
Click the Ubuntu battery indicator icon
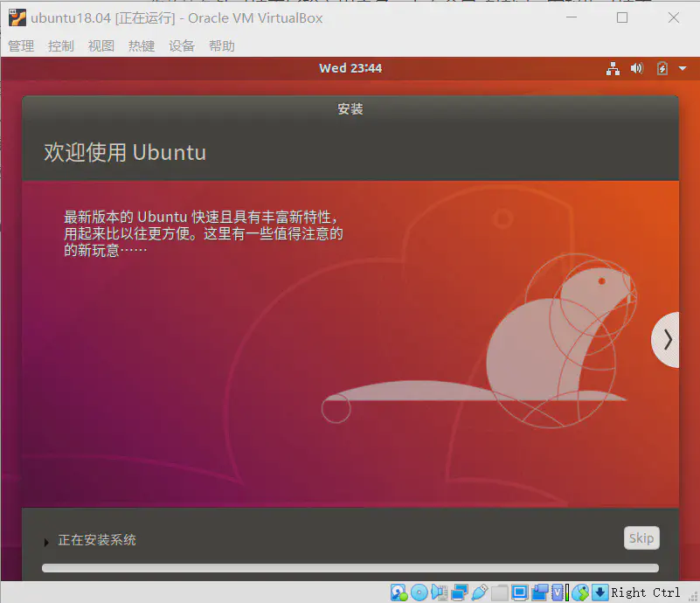click(662, 68)
